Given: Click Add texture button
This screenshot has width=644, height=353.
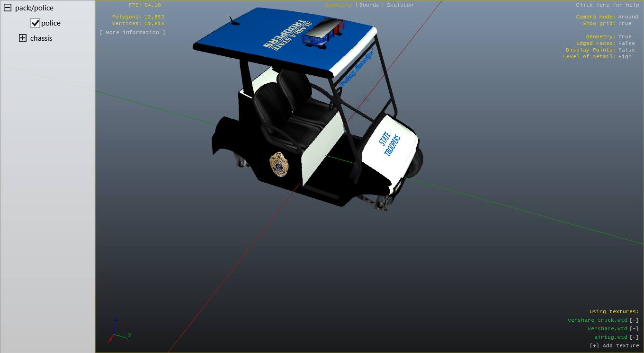Looking at the screenshot, I should 614,346.
